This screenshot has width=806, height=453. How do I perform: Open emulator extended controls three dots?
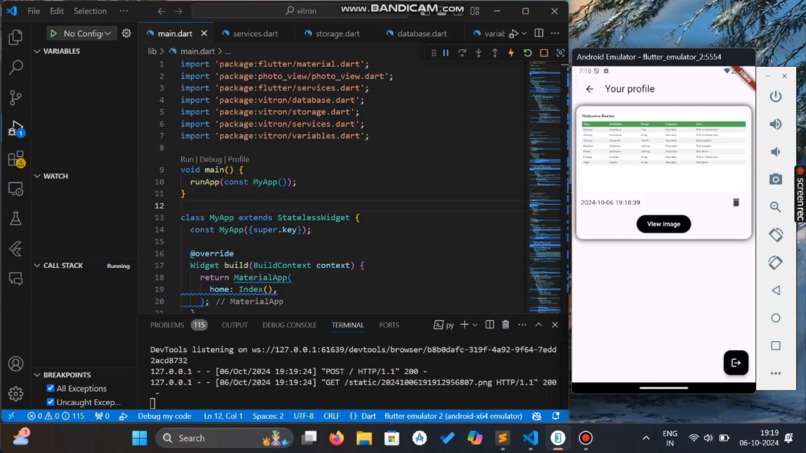click(776, 373)
